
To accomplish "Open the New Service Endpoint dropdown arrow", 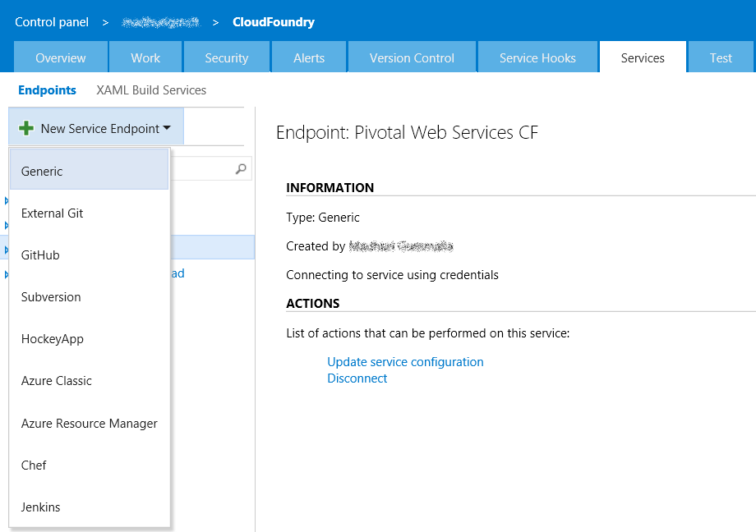I will [x=166, y=129].
